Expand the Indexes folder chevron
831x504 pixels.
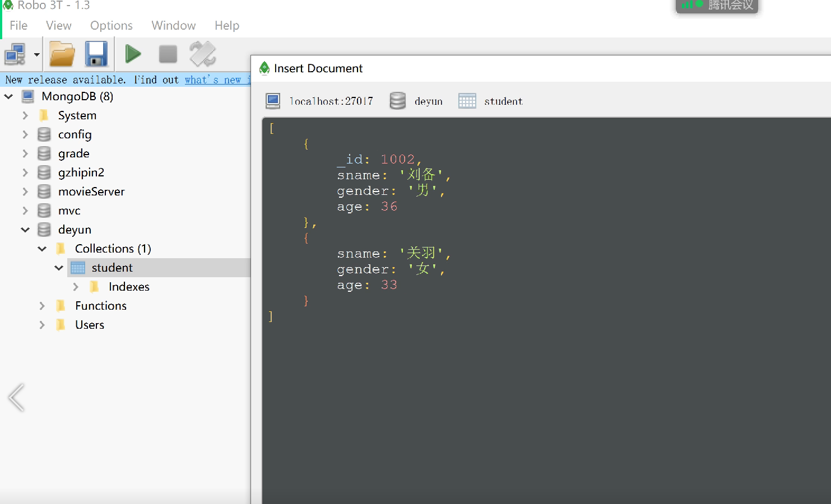pos(76,287)
